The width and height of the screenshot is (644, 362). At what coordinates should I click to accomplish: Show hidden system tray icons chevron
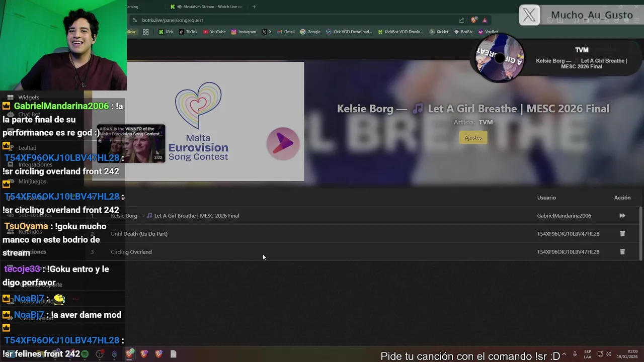pyautogui.click(x=563, y=354)
